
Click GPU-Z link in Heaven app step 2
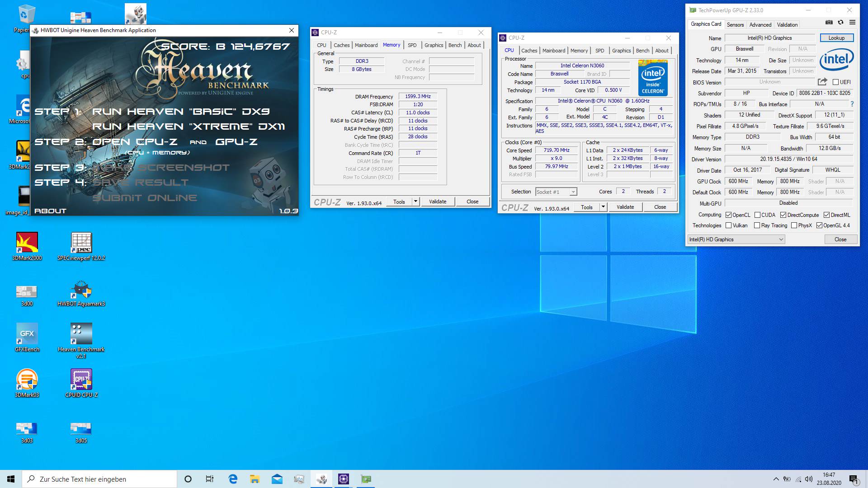coord(236,142)
